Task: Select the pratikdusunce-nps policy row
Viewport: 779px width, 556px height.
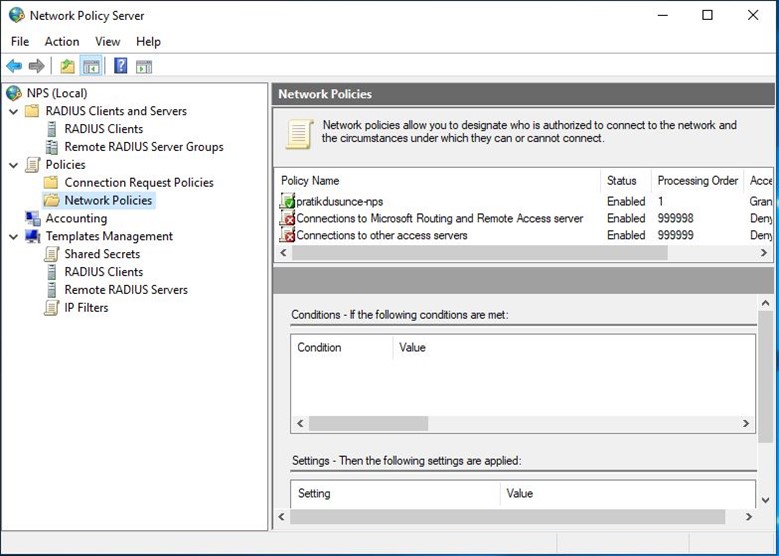Action: click(x=524, y=201)
